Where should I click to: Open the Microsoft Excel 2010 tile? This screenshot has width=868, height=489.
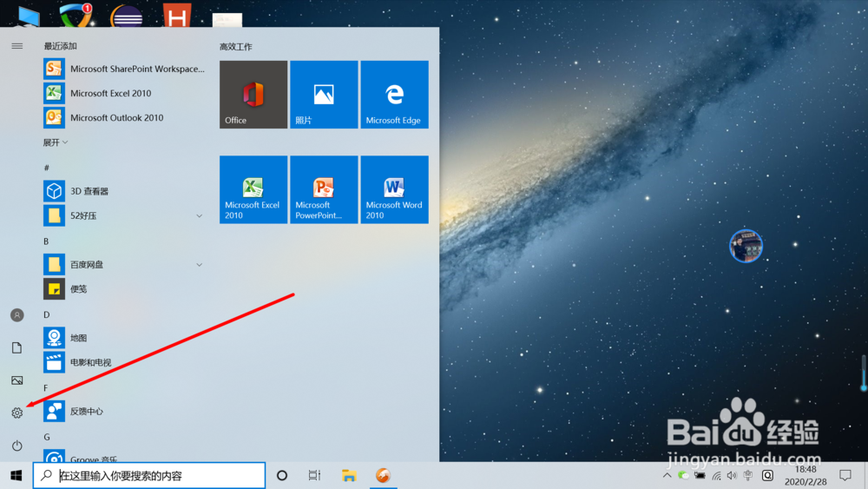coord(253,189)
